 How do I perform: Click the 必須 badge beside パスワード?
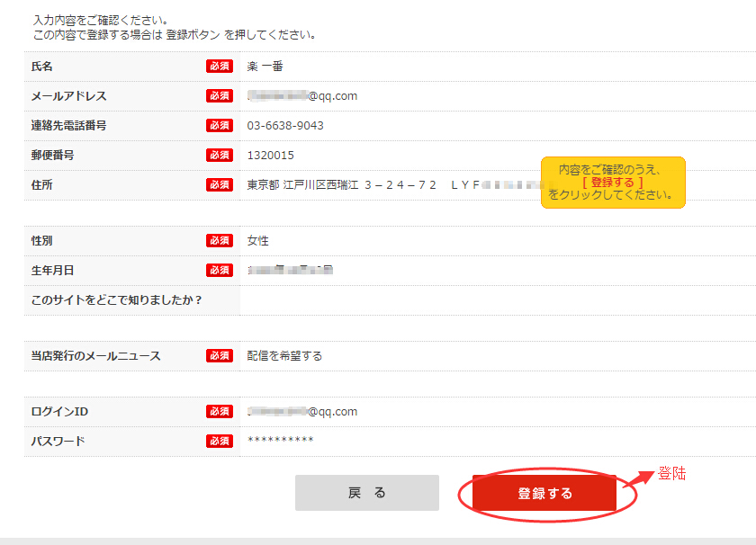point(220,442)
